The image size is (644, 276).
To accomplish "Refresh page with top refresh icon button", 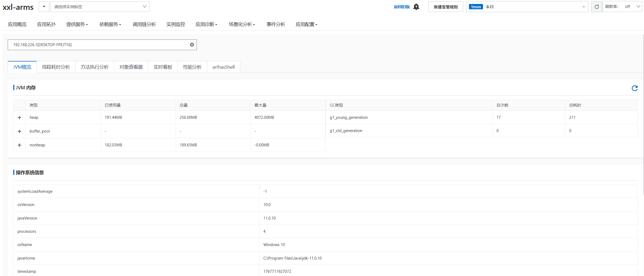I will click(x=597, y=7).
